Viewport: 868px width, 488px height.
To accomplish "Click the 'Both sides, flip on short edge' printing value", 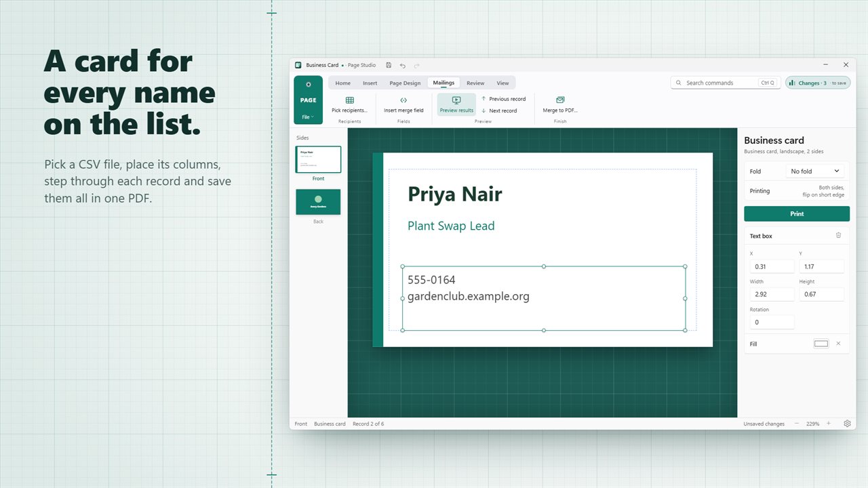I will point(823,191).
